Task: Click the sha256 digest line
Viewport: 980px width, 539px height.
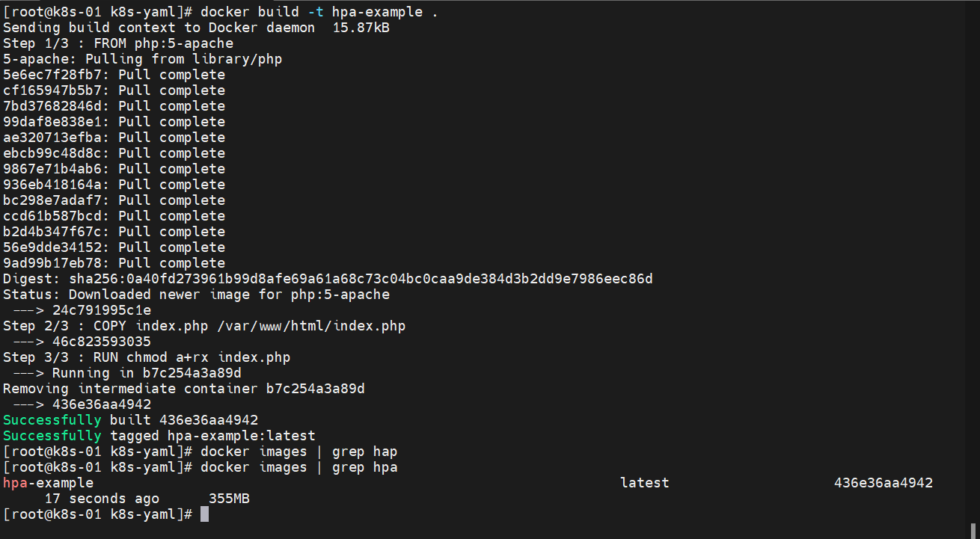Action: [x=328, y=279]
